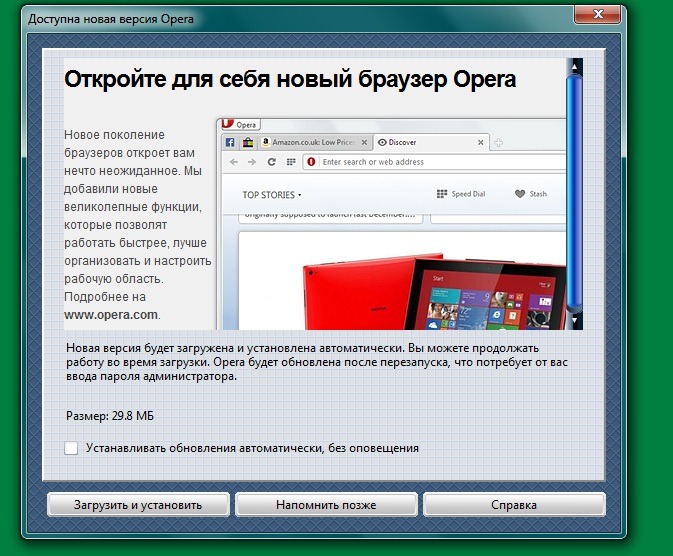Image resolution: width=673 pixels, height=556 pixels.
Task: Click the blue scrollbar thumb
Action: [x=574, y=193]
